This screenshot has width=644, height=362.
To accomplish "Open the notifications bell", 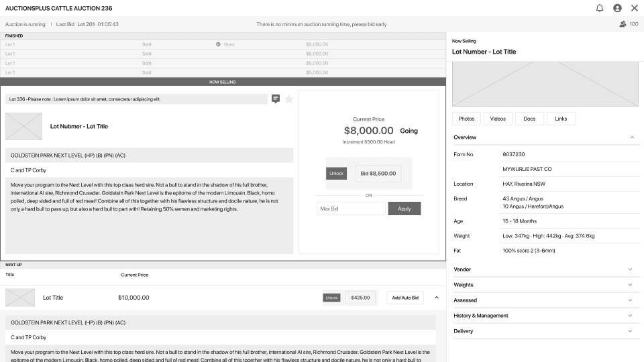I will pos(600,8).
